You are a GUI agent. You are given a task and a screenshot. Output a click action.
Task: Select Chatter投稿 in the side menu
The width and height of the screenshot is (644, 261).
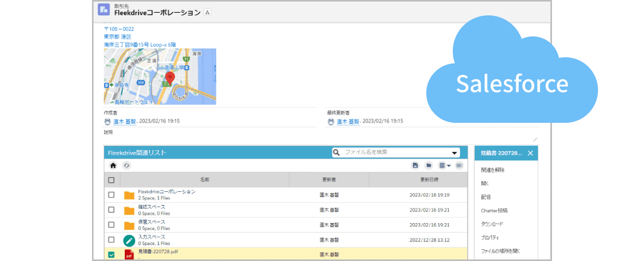pos(494,210)
